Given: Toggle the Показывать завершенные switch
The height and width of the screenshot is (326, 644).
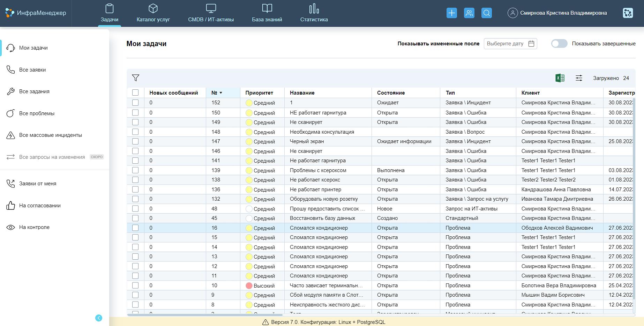Looking at the screenshot, I should click(x=559, y=44).
